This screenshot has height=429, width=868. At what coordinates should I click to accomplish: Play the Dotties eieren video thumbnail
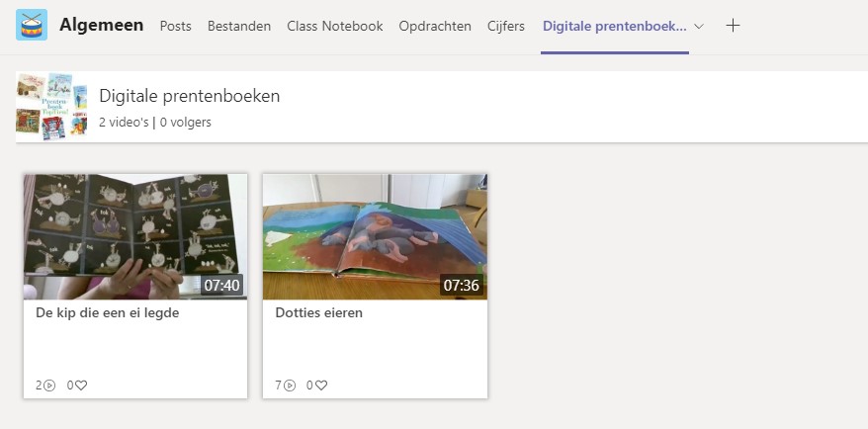click(x=375, y=237)
